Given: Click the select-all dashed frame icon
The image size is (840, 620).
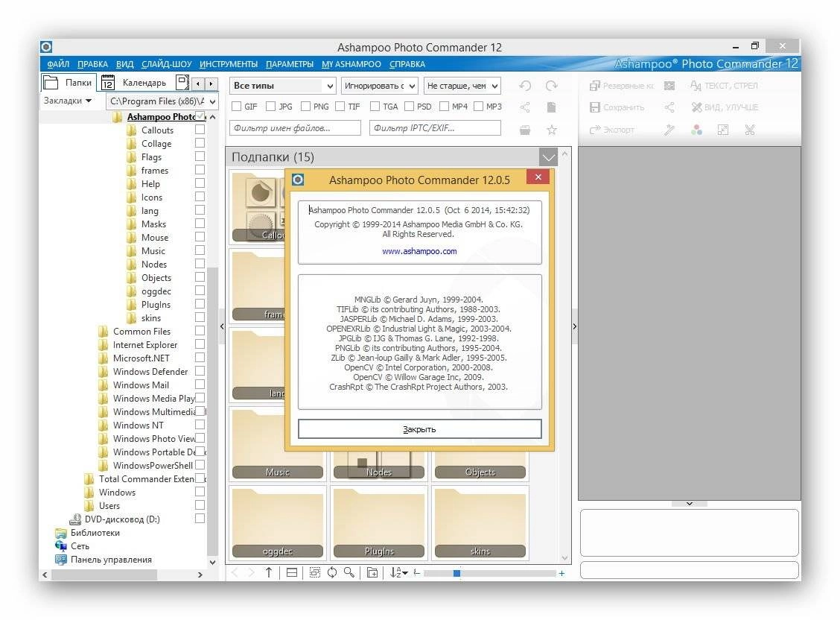Looking at the screenshot, I should point(314,573).
